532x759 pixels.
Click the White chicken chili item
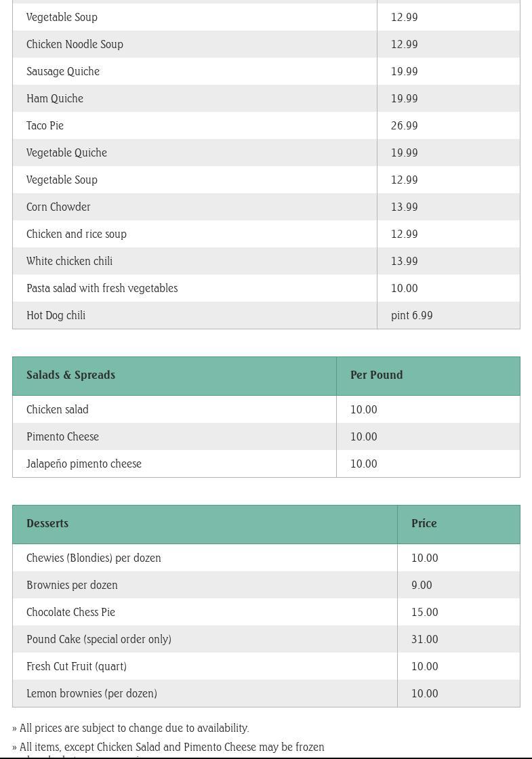point(69,262)
